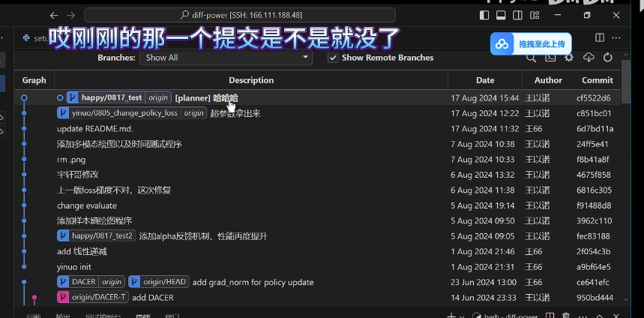
Task: Click the vertical scrollbar thumb
Action: (626, 82)
